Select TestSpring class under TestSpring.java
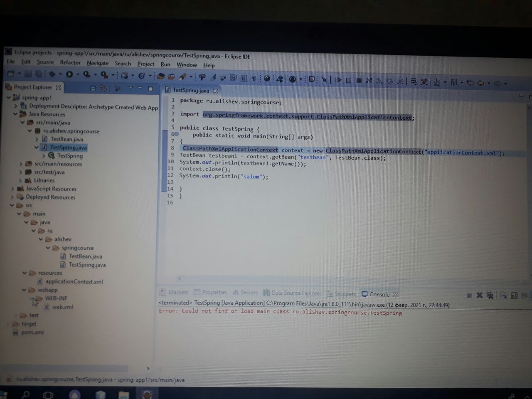This screenshot has width=532, height=399. [70, 155]
